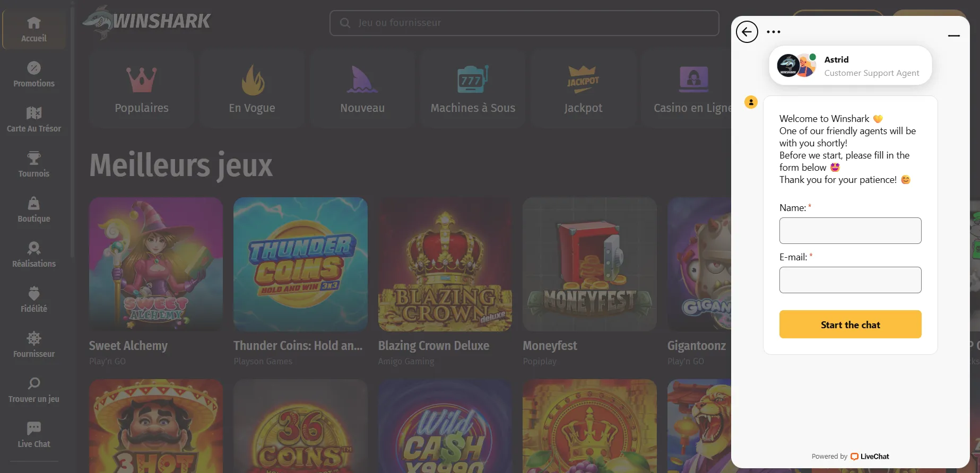Minimize the chat widget
The image size is (980, 473).
click(x=954, y=36)
